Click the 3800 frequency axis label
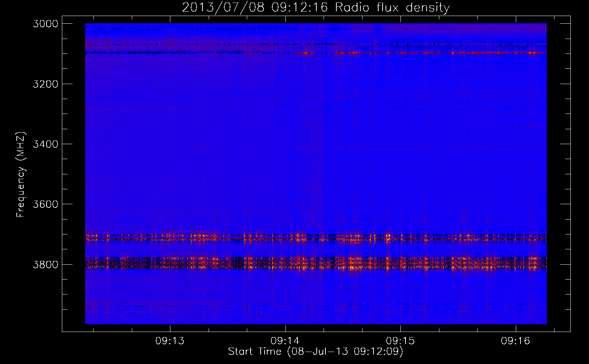 click(46, 265)
